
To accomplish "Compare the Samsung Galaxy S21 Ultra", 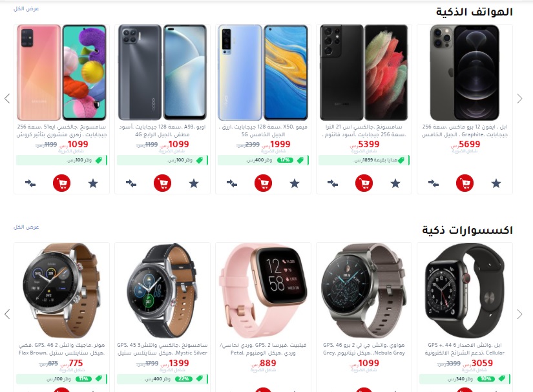I will point(333,184).
